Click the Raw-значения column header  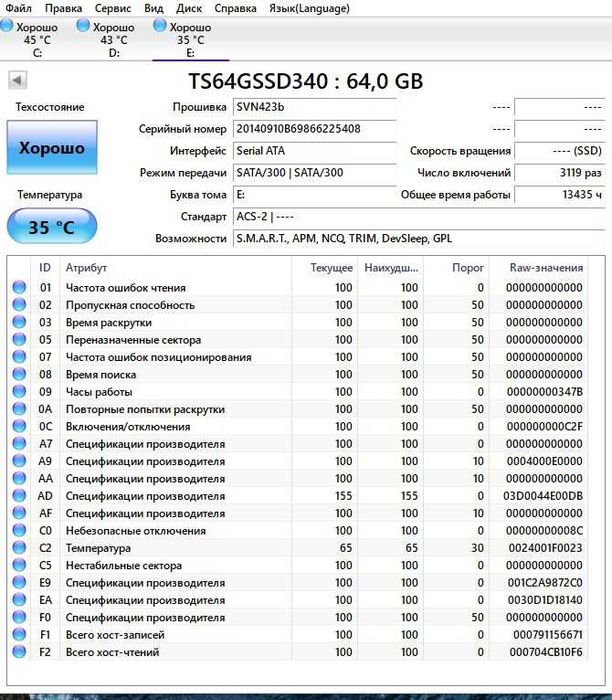(x=538, y=267)
